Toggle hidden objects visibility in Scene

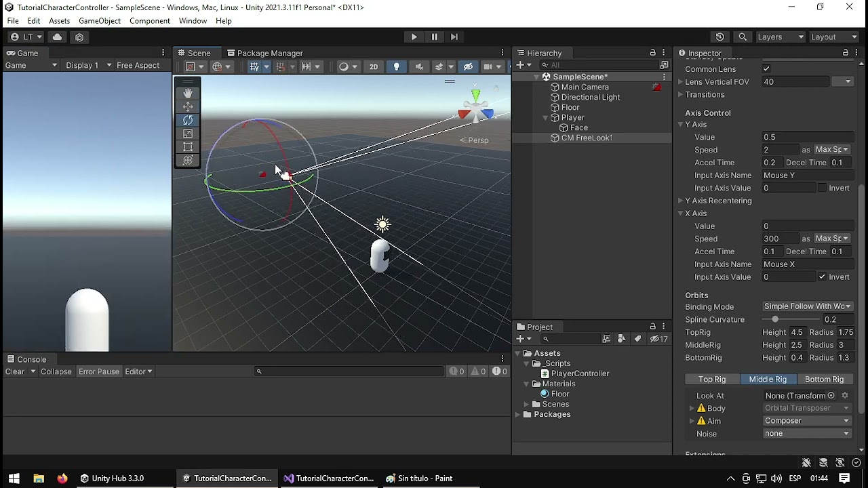click(x=468, y=66)
